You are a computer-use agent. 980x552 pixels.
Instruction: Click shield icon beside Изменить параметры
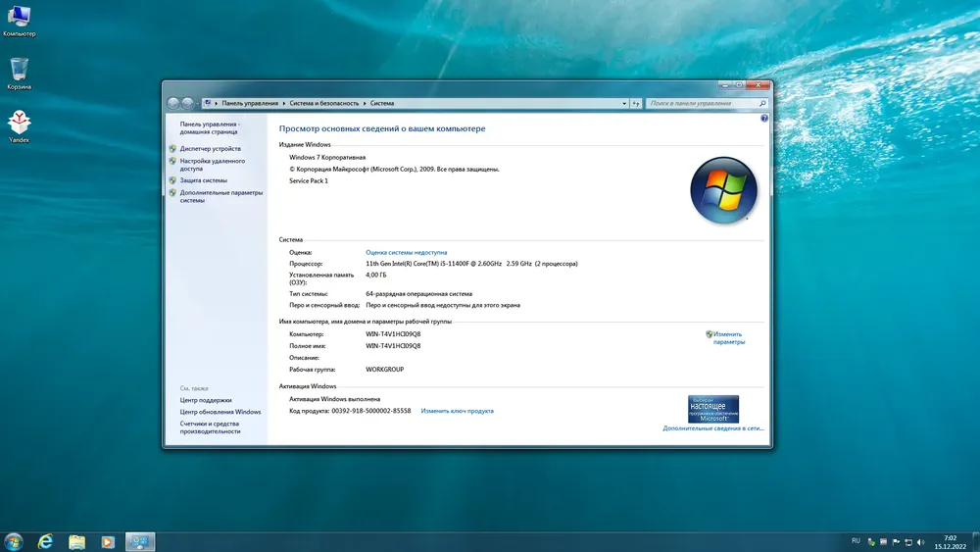click(709, 334)
